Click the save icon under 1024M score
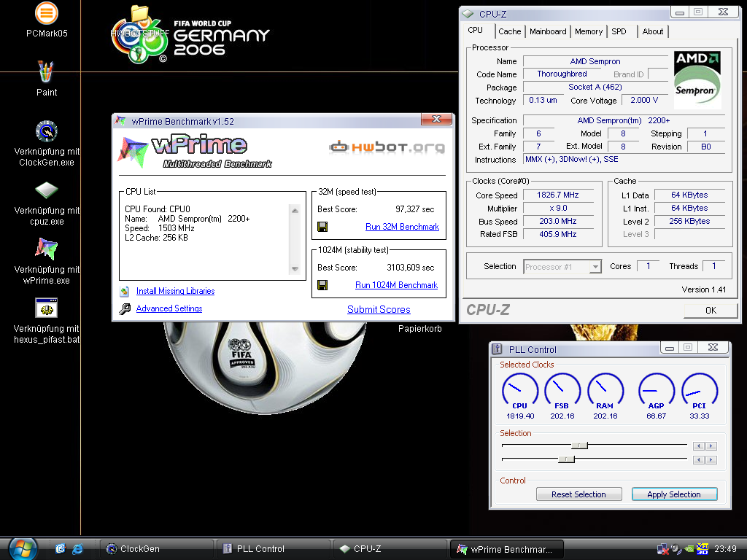 pos(322,285)
